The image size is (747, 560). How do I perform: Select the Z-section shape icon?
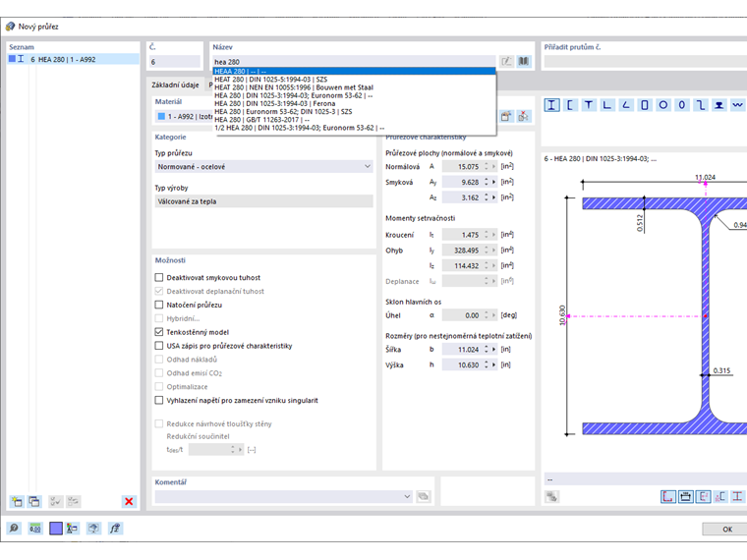click(x=700, y=105)
